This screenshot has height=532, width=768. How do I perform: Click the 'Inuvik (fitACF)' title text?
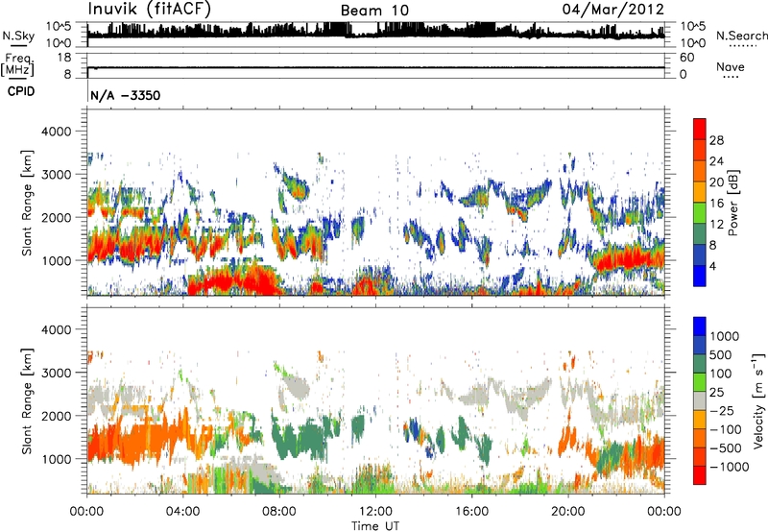point(150,10)
